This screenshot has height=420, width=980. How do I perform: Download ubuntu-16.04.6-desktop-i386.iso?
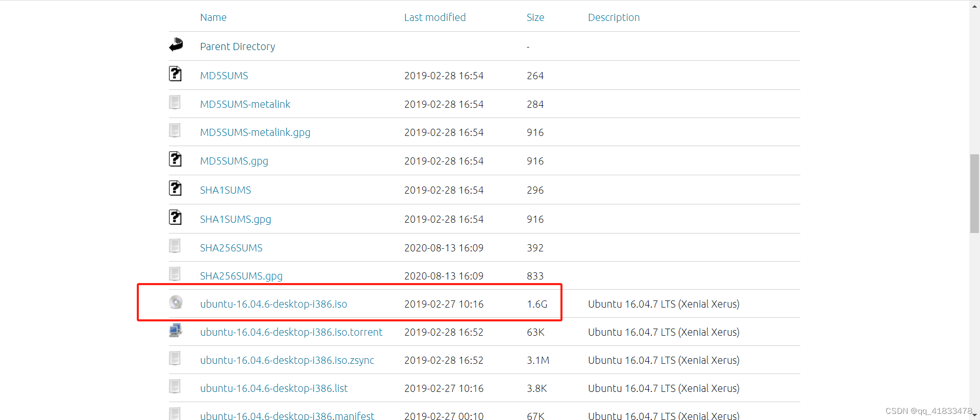point(274,304)
